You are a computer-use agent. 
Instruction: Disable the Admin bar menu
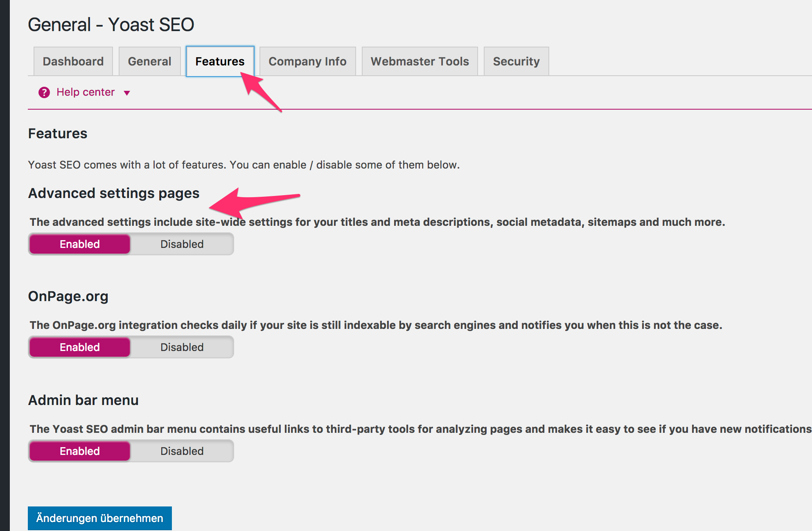(182, 451)
